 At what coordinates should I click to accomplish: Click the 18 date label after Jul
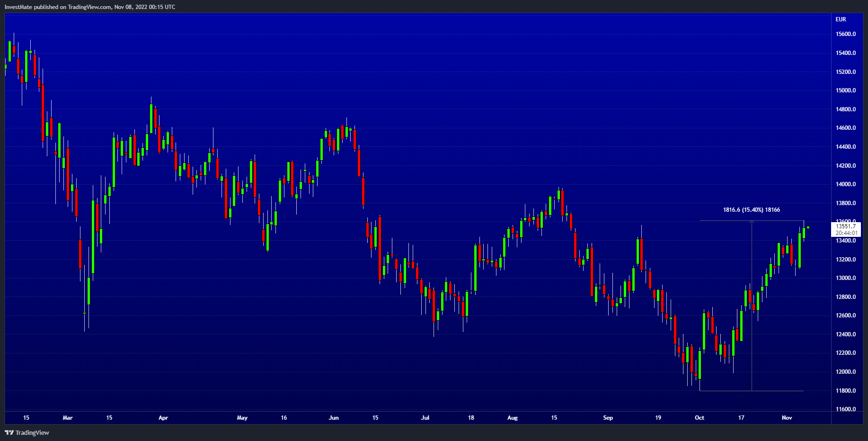click(471, 418)
